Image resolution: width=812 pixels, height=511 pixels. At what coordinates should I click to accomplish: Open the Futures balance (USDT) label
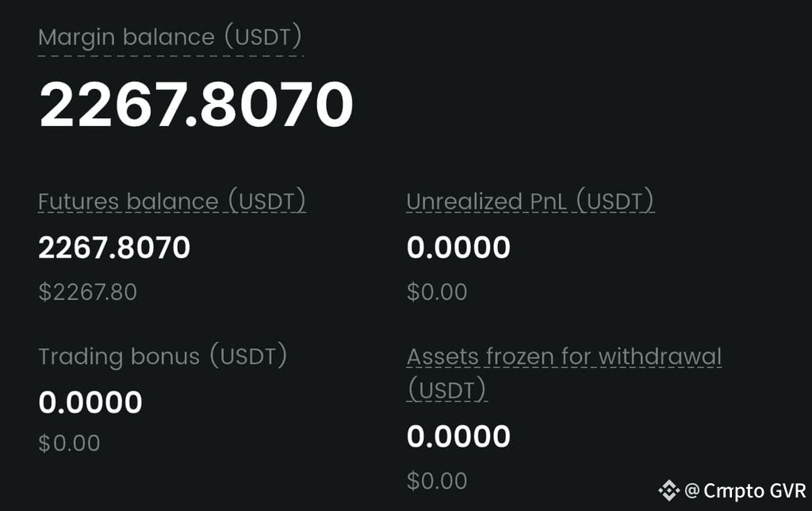pos(172,201)
